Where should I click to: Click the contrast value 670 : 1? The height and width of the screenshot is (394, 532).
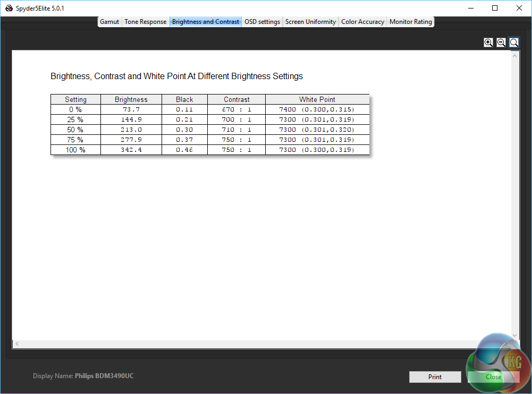(237, 109)
